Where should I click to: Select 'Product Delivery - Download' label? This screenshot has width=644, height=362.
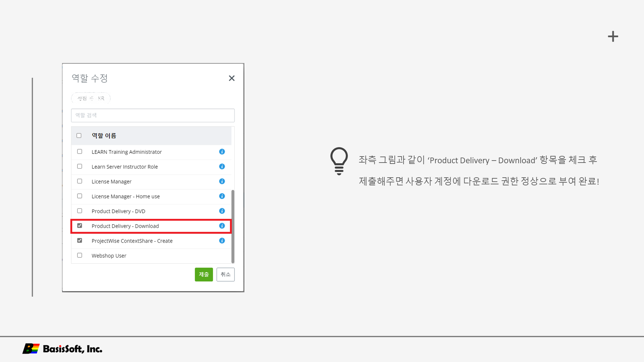point(125,226)
